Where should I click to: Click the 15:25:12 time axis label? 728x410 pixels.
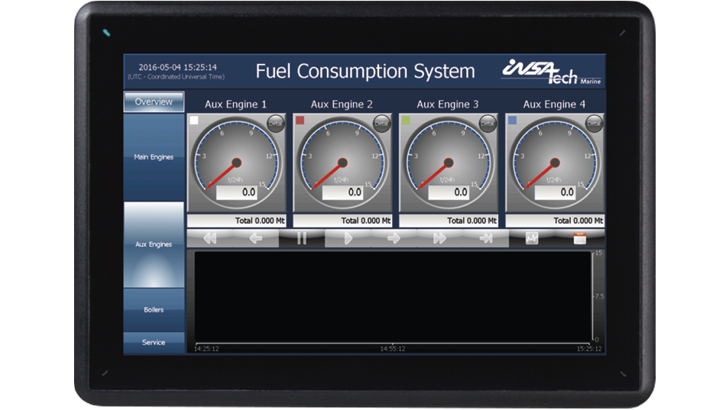pyautogui.click(x=589, y=349)
